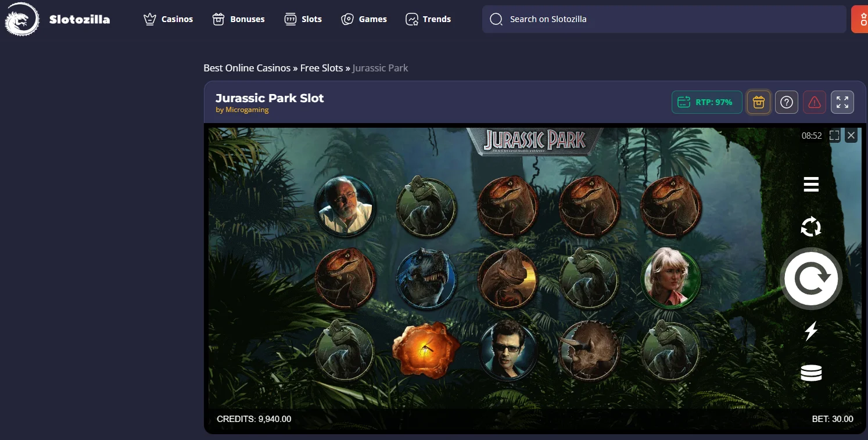This screenshot has height=440, width=868.
Task: Enable quick spin with the lightning icon
Action: point(811,331)
